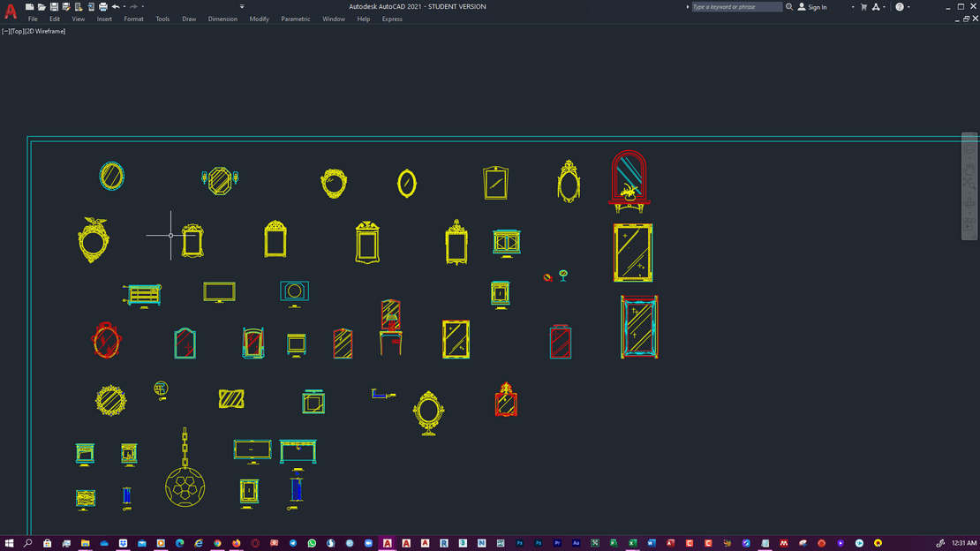This screenshot has height=551, width=980.
Task: Click the New drawing icon
Action: 29,7
